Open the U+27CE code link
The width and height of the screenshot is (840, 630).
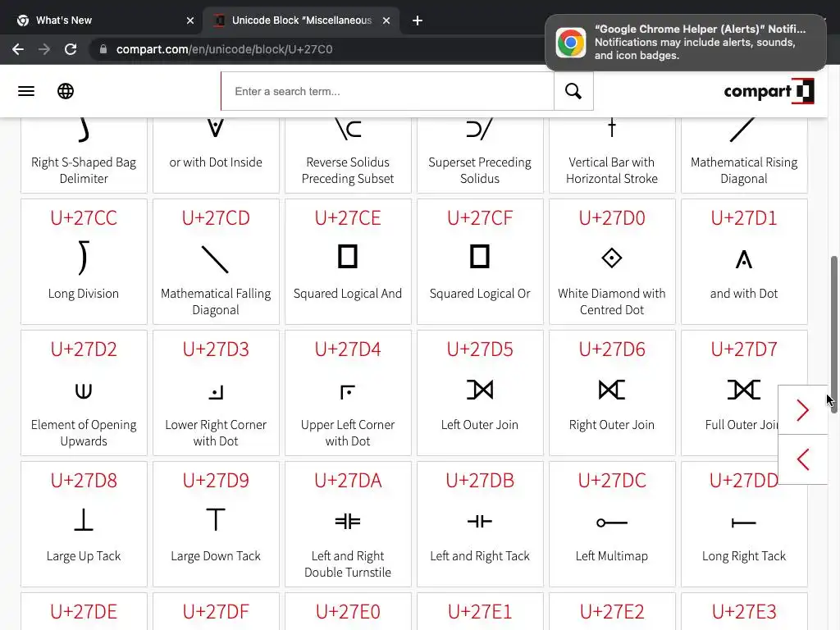348,218
